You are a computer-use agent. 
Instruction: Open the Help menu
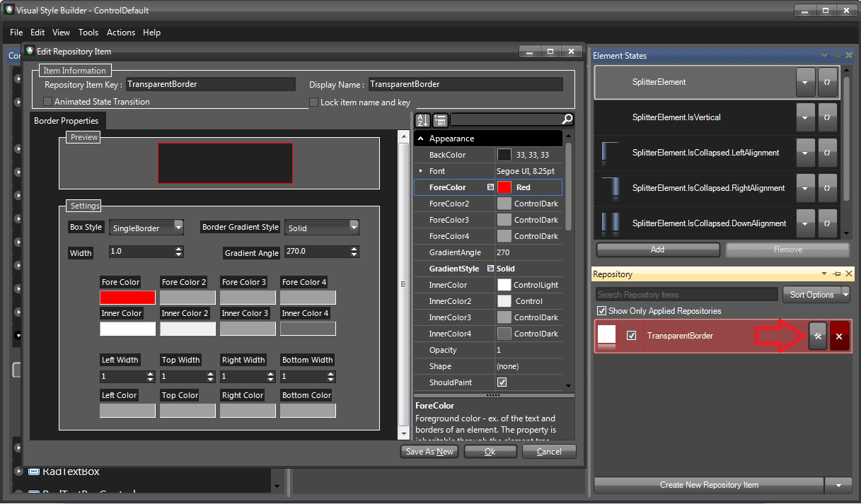pos(151,33)
